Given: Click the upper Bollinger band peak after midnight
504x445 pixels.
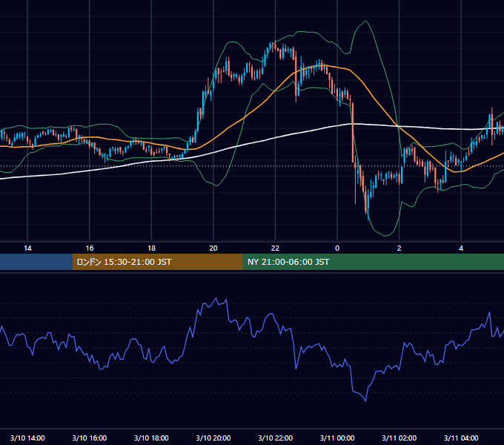Looking at the screenshot, I should pos(365,22).
